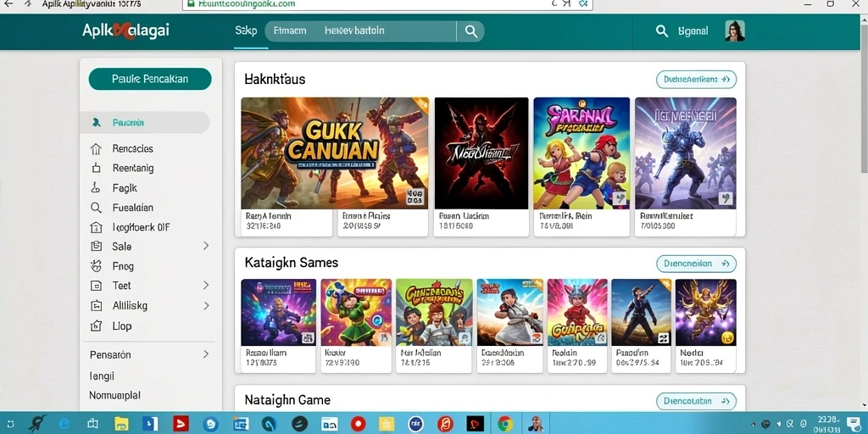The height and width of the screenshot is (434, 868).
Task: Open Bgenal menu in header
Action: point(693,31)
